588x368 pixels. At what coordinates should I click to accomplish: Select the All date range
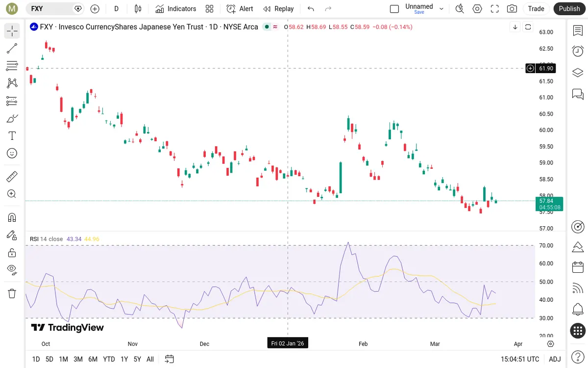150,359
